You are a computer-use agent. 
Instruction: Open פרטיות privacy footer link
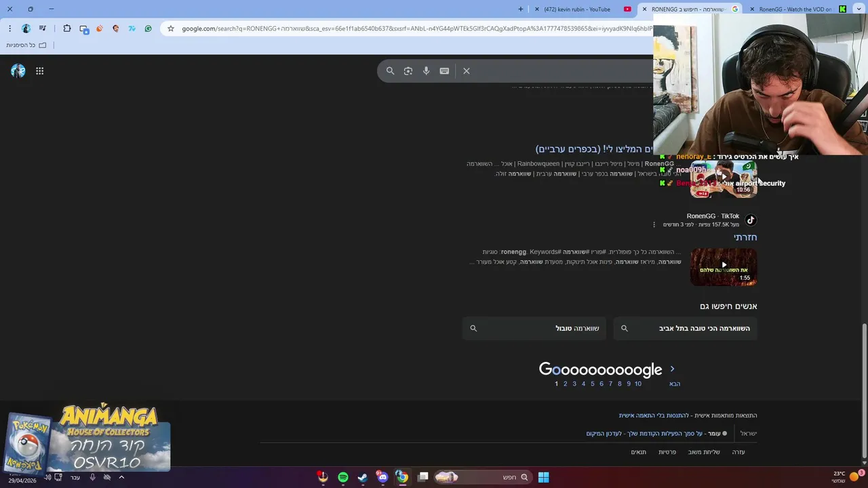point(667,452)
